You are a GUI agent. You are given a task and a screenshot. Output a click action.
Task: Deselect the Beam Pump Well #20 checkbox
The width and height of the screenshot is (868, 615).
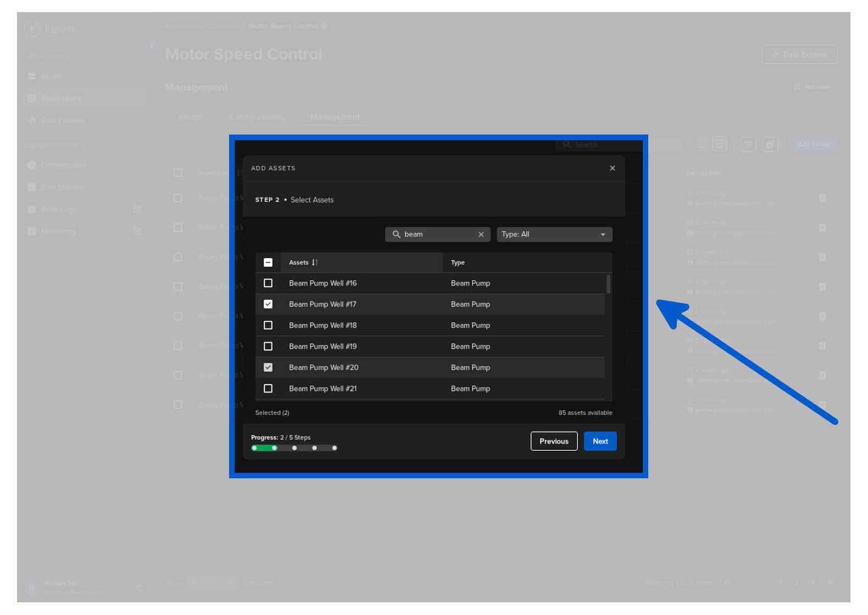point(268,367)
